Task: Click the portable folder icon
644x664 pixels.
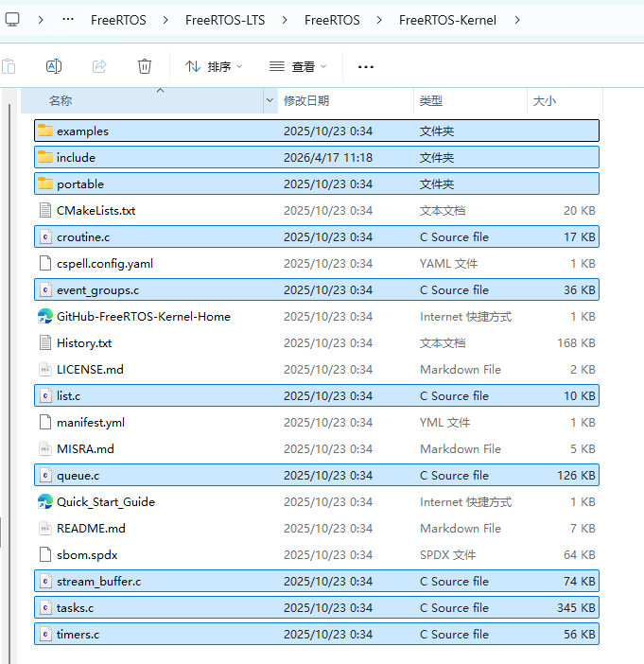Action: [45, 183]
